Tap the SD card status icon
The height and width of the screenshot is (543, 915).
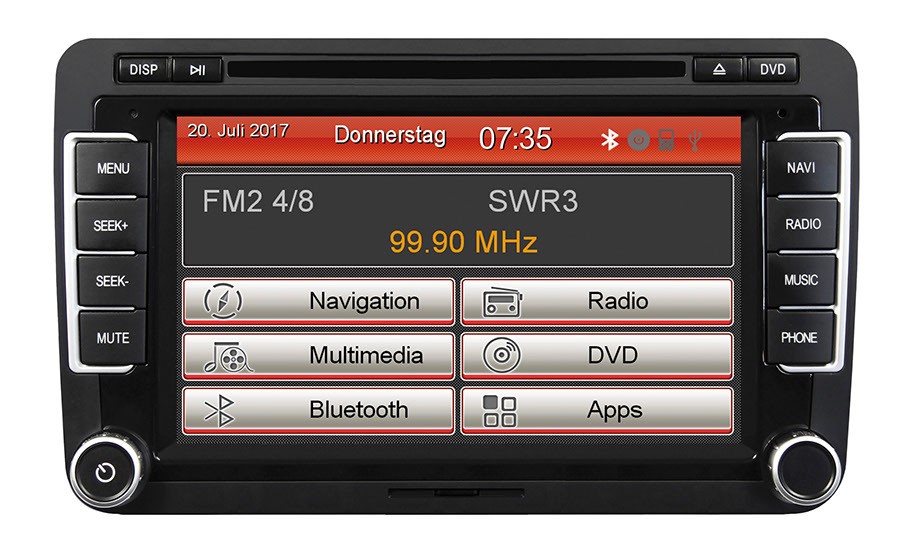click(666, 140)
